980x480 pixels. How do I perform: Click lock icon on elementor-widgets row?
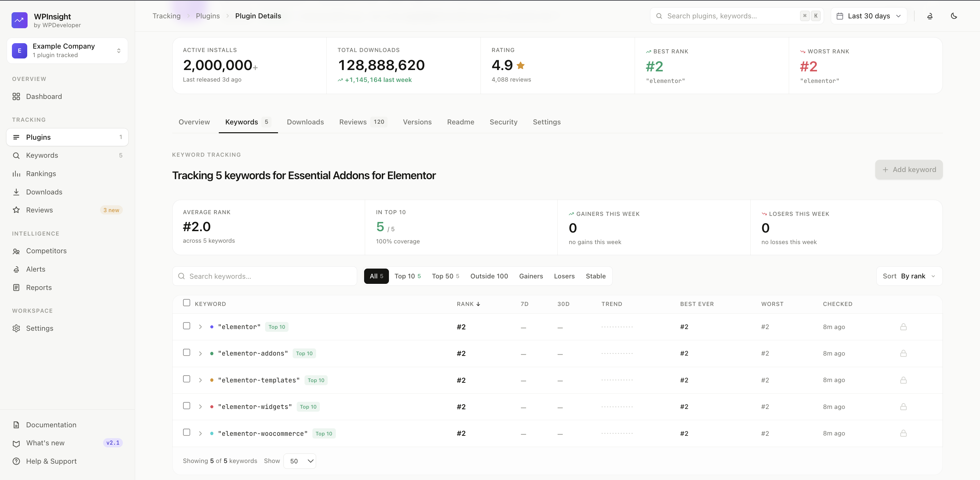pos(903,407)
